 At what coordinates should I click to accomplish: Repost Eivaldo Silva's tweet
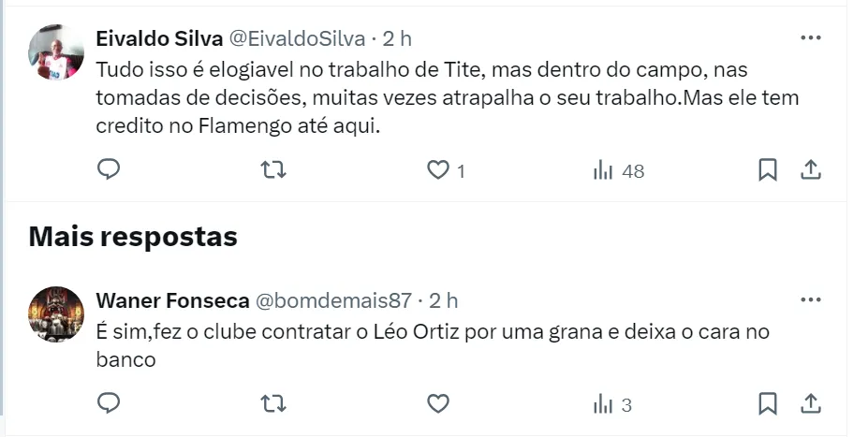point(272,170)
